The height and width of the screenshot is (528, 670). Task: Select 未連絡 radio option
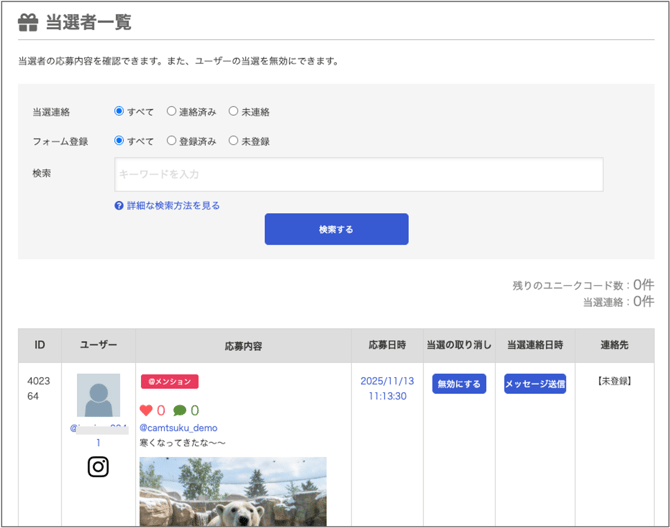point(233,111)
